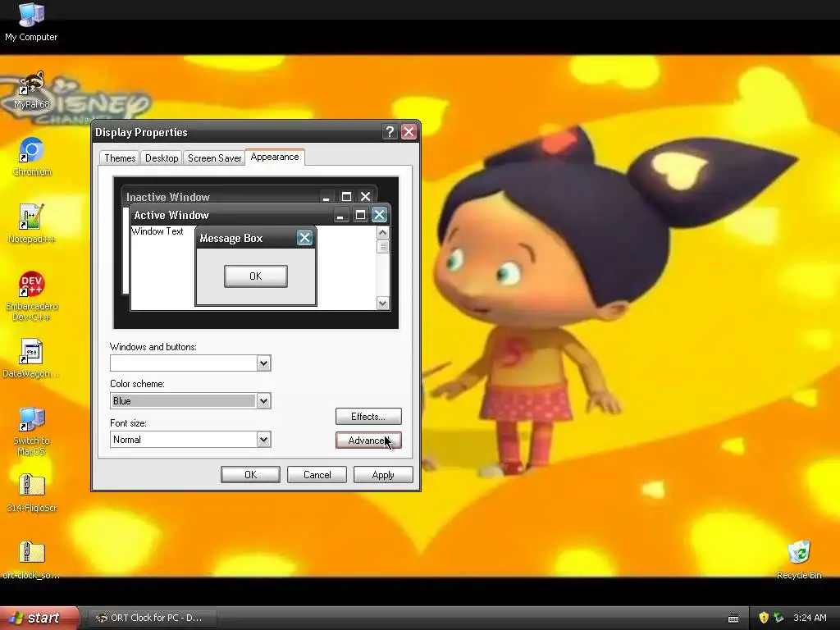Select the Appearance tab
Viewport: 840px width, 630px height.
(275, 157)
